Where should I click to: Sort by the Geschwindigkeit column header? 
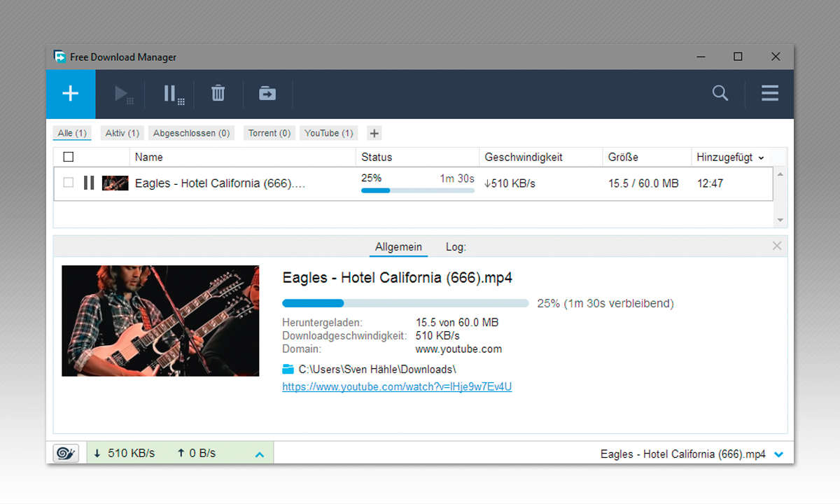pyautogui.click(x=540, y=157)
